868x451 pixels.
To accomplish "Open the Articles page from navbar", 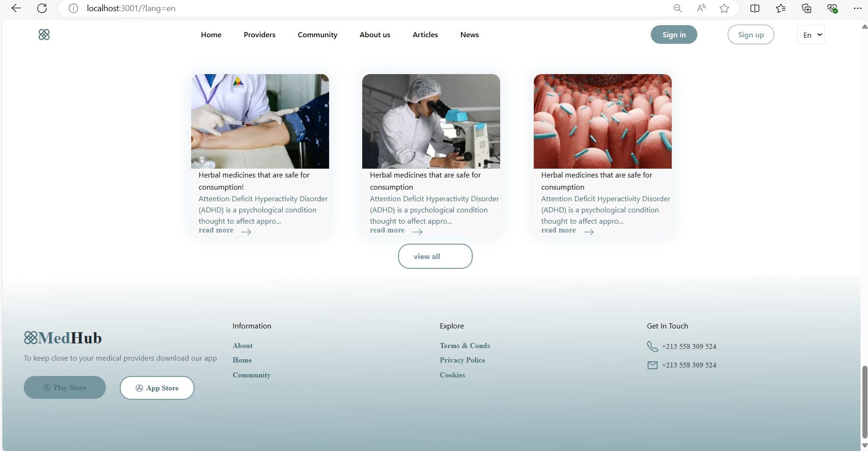I will pyautogui.click(x=425, y=35).
